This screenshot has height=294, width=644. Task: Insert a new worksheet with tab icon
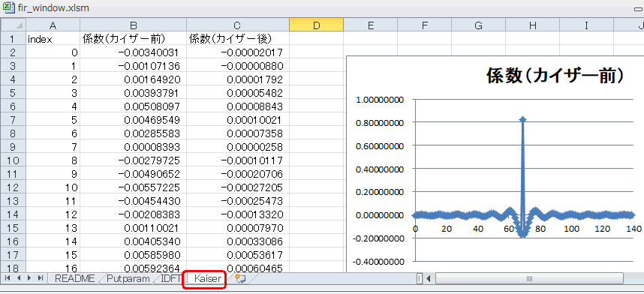(x=241, y=279)
